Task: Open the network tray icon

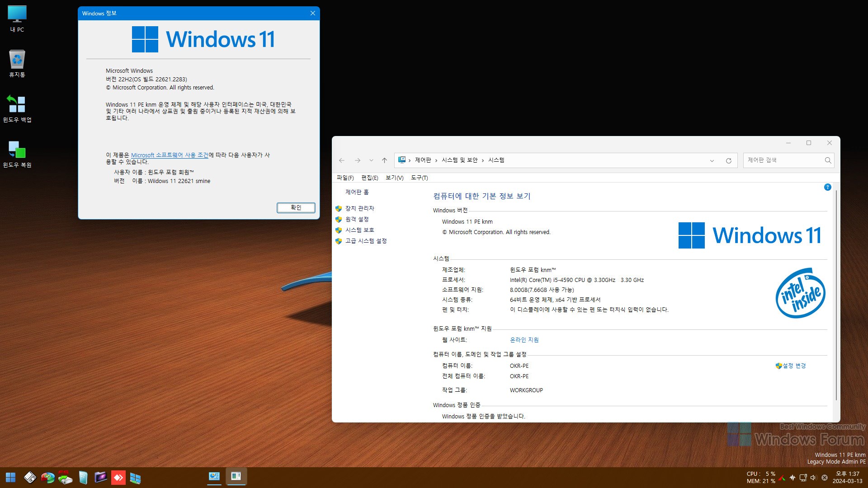Action: (x=803, y=478)
